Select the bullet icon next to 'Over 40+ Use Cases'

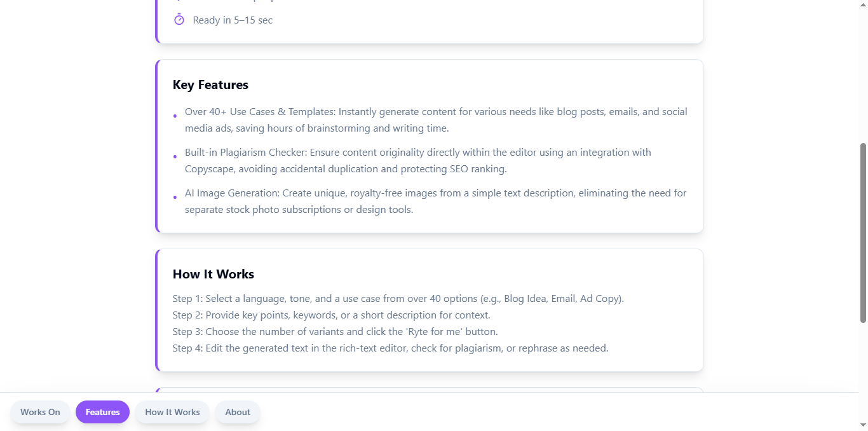coord(175,116)
